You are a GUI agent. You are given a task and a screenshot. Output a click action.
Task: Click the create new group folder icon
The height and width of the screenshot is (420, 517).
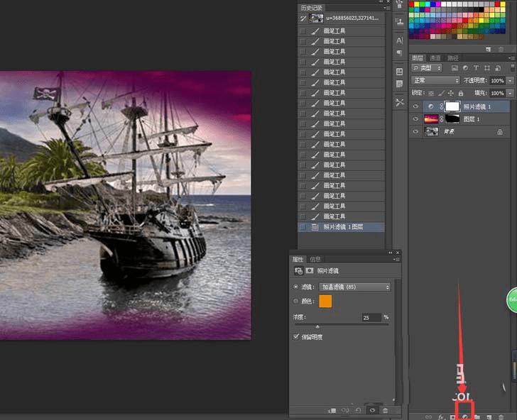point(477,416)
